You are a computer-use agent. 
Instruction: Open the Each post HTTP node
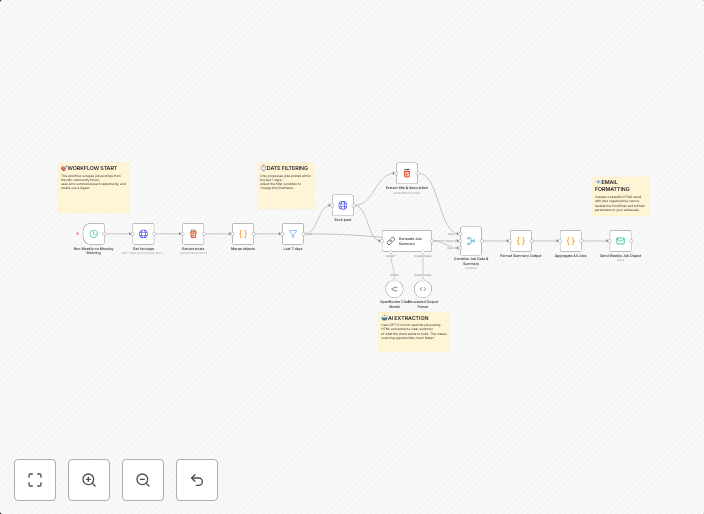pyautogui.click(x=343, y=206)
